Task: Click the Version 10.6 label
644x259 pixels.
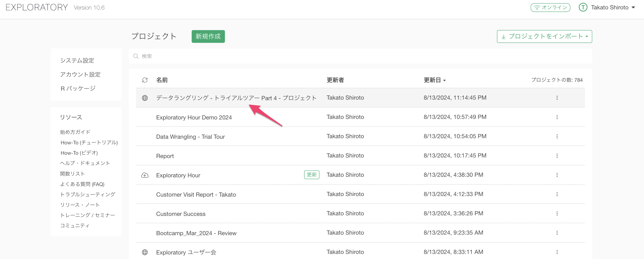Action: click(x=89, y=8)
